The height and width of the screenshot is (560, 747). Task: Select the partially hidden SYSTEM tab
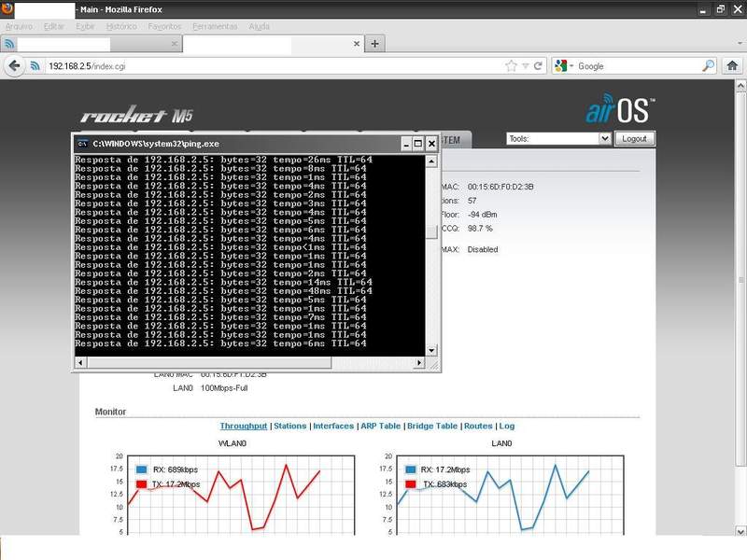click(456, 140)
